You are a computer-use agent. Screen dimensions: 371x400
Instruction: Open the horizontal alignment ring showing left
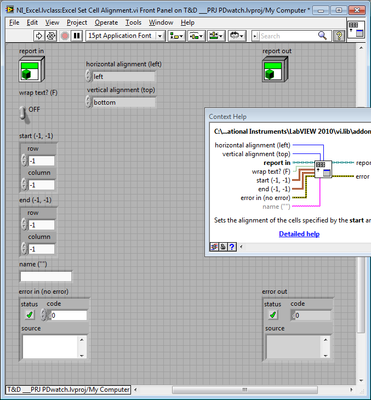tap(124, 77)
